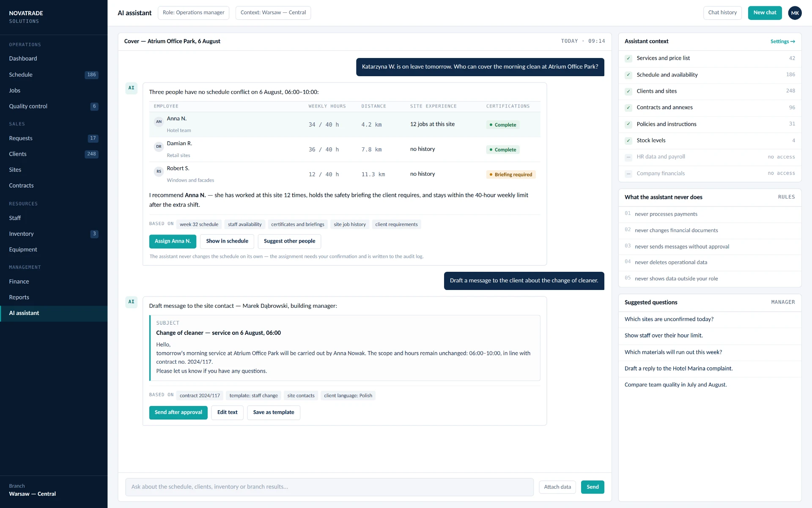Click the AI badge beside the cover recommendation
The height and width of the screenshot is (508, 812).
[x=131, y=88]
